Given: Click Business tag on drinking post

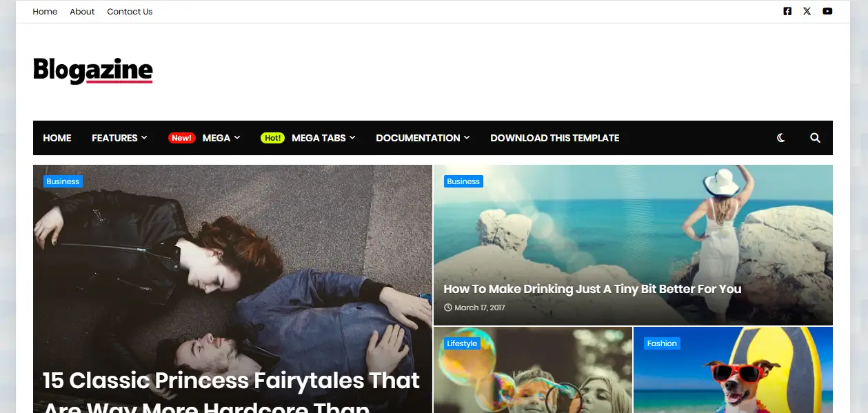Looking at the screenshot, I should tap(463, 181).
